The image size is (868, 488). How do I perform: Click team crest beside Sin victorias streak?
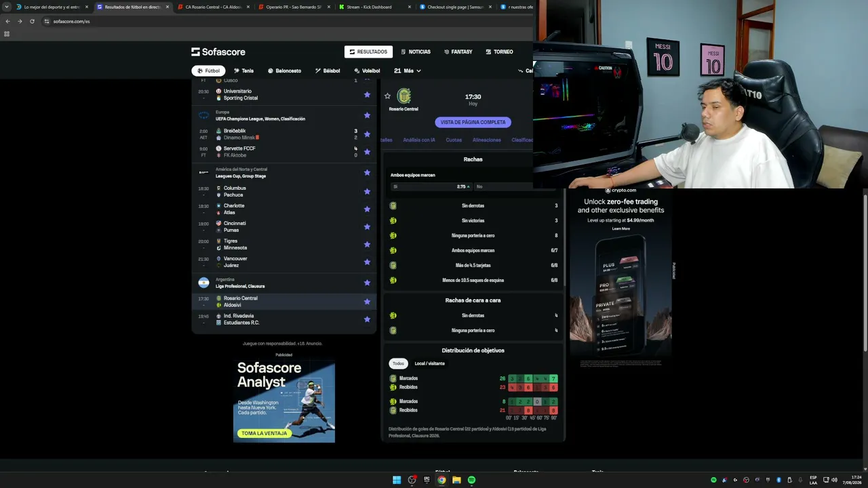click(x=393, y=221)
